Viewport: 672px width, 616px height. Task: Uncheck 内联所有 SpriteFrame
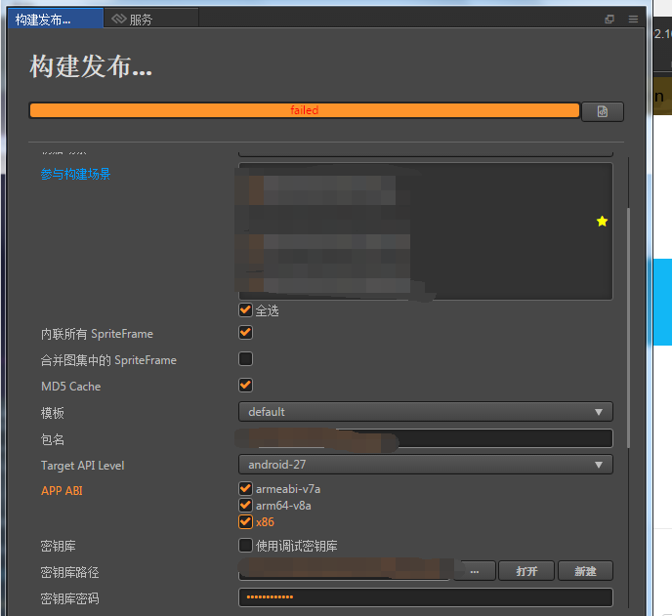[x=245, y=333]
